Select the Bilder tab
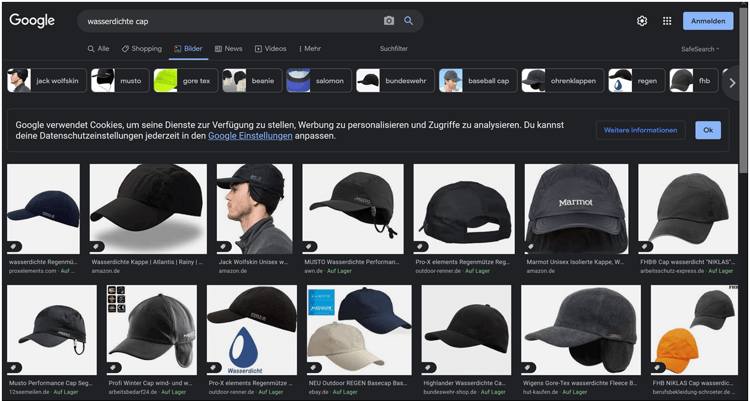Screen dimensions: 750x401 pyautogui.click(x=188, y=49)
